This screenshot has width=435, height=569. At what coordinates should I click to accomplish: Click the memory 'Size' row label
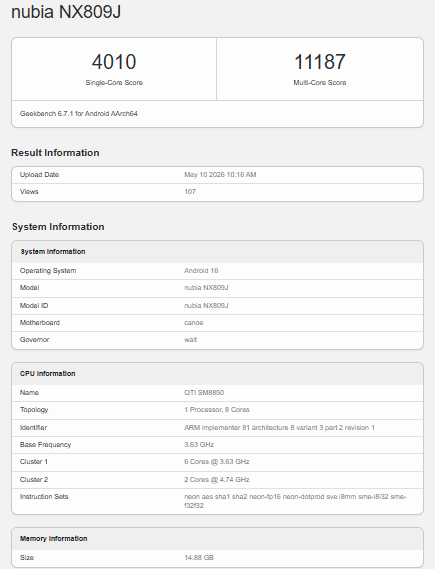click(x=27, y=557)
